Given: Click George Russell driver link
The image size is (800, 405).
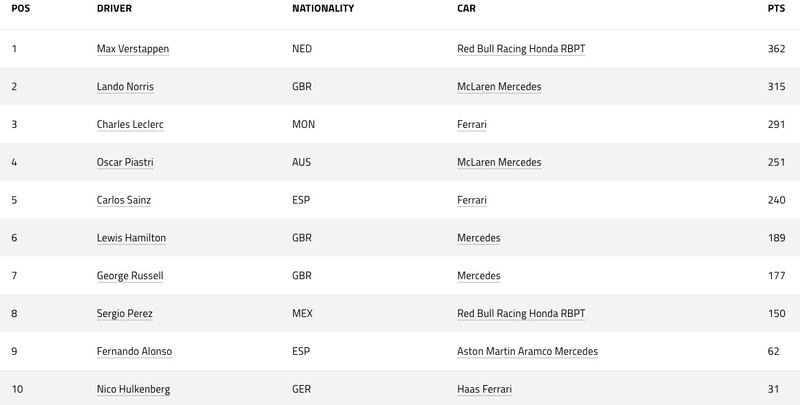Looking at the screenshot, I should click(x=130, y=276).
